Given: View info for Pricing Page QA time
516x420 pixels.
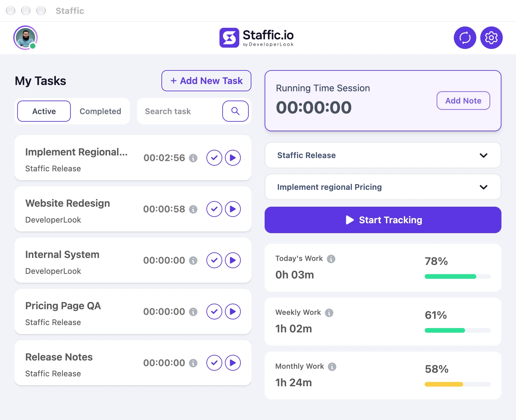Looking at the screenshot, I should click(x=193, y=312).
